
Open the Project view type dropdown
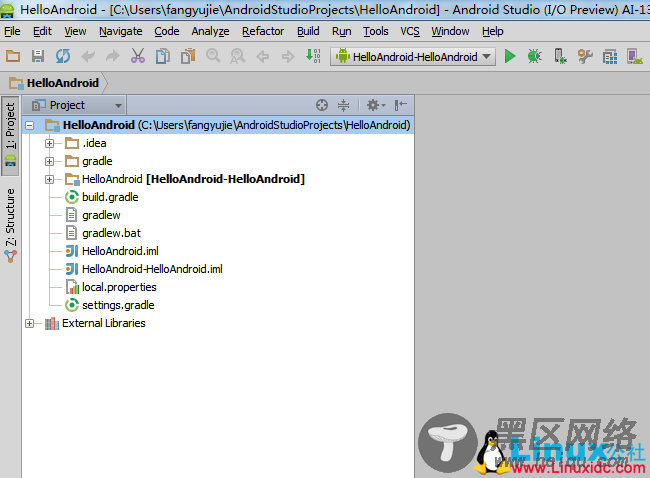[77, 105]
